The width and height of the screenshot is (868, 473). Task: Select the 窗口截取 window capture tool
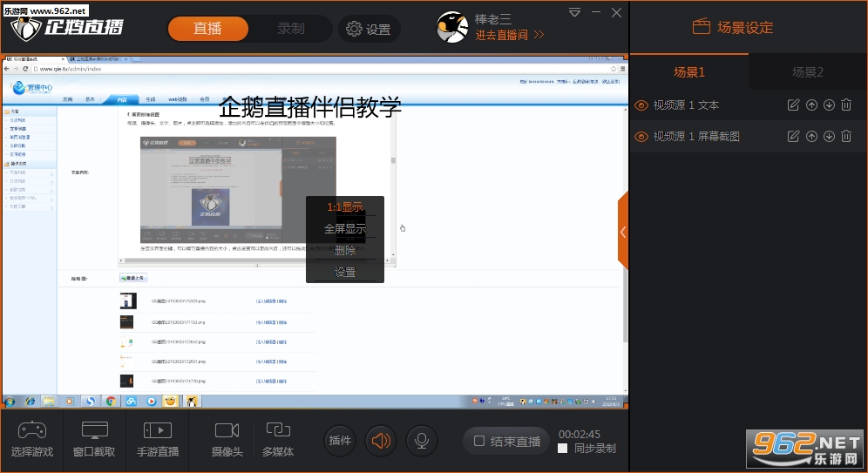click(95, 441)
